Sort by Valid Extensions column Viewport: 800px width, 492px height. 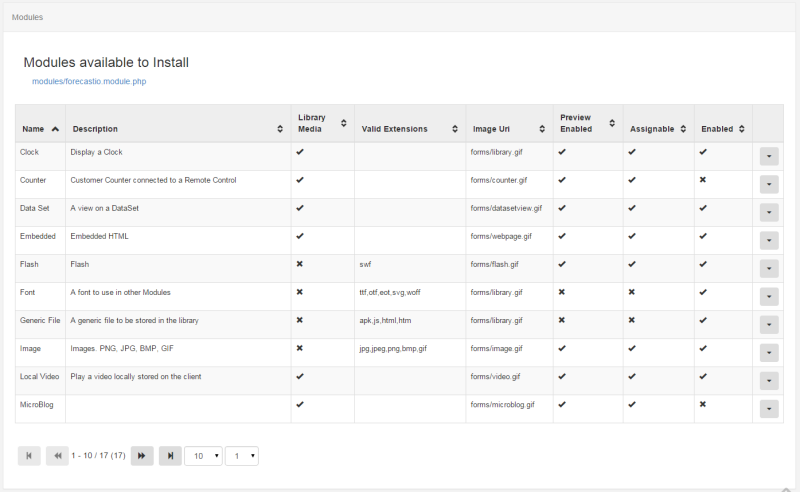455,129
